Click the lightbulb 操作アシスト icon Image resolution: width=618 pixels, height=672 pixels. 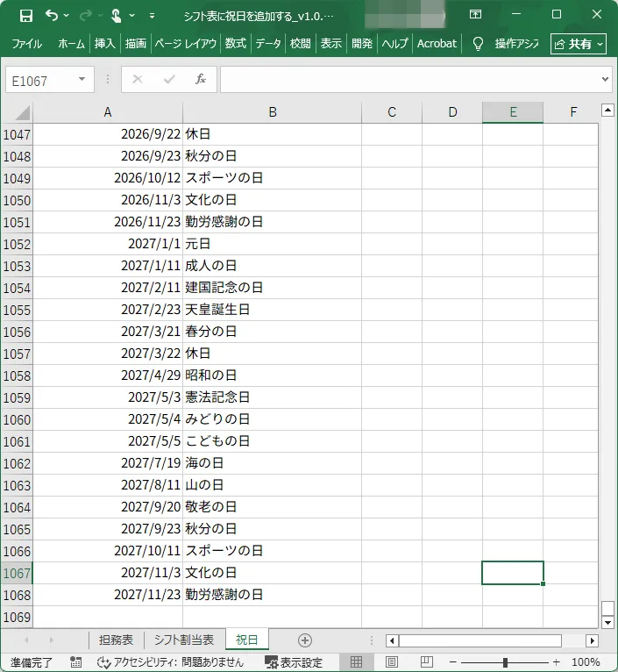coord(478,44)
